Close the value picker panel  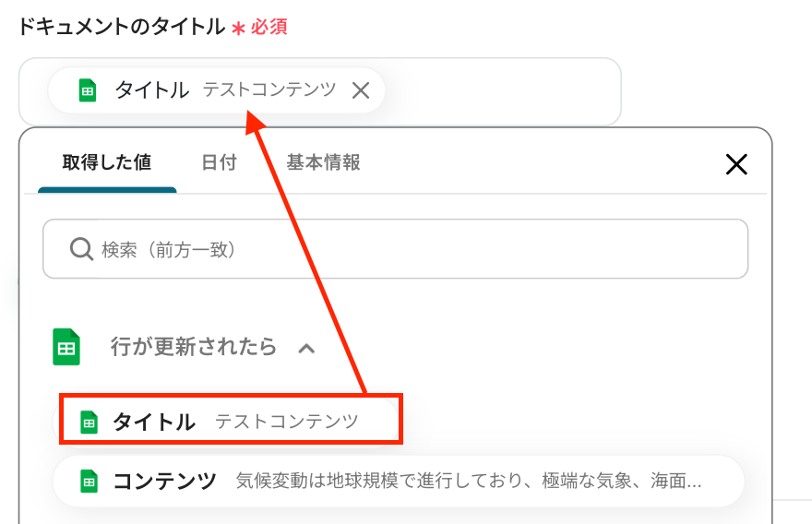pos(735,164)
